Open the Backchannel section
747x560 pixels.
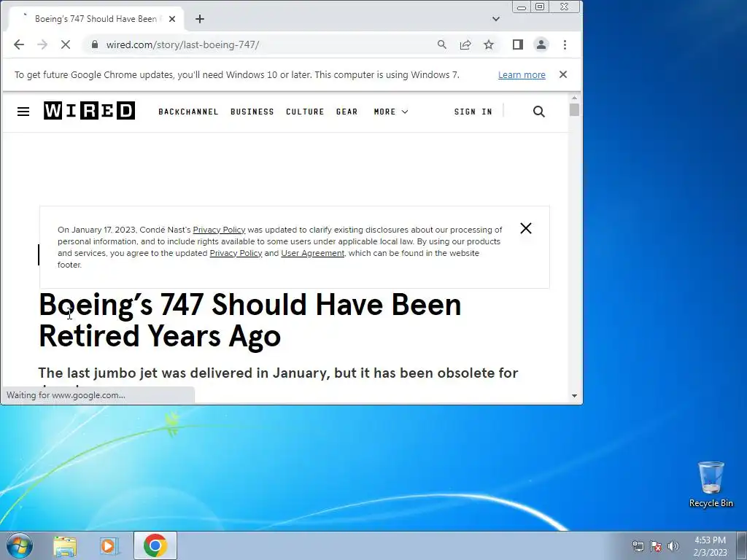(188, 112)
